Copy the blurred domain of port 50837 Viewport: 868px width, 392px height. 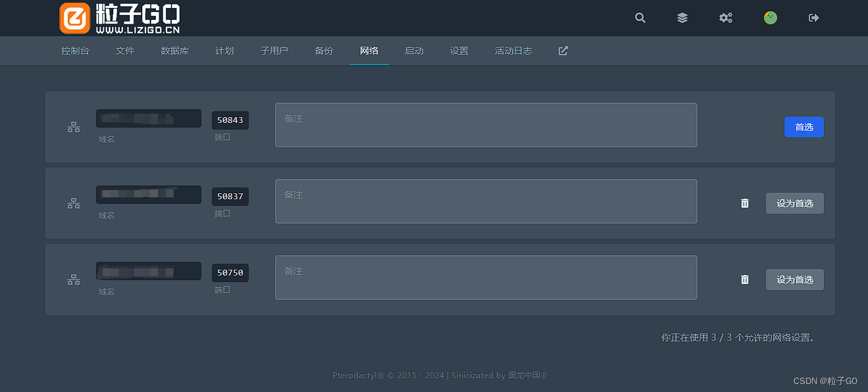(x=149, y=195)
